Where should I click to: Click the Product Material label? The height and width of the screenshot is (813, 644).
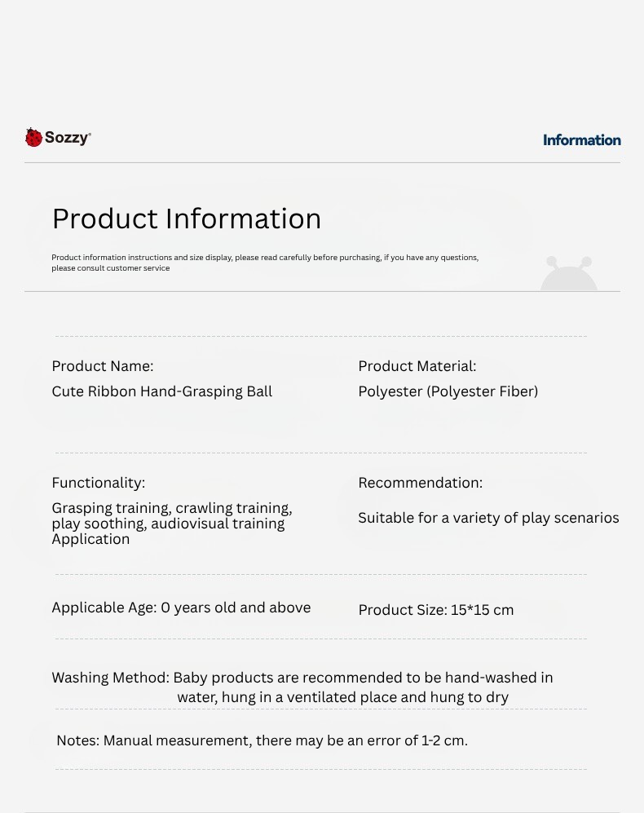(x=417, y=366)
